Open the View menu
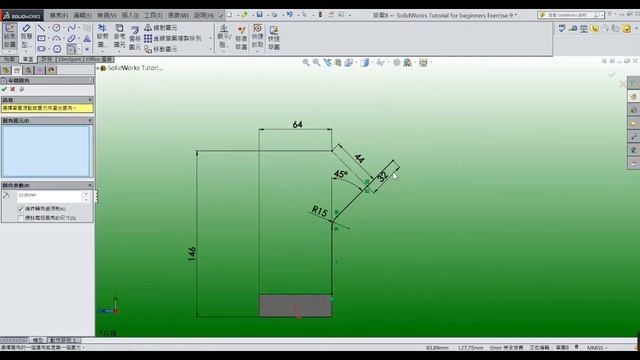 [x=107, y=16]
